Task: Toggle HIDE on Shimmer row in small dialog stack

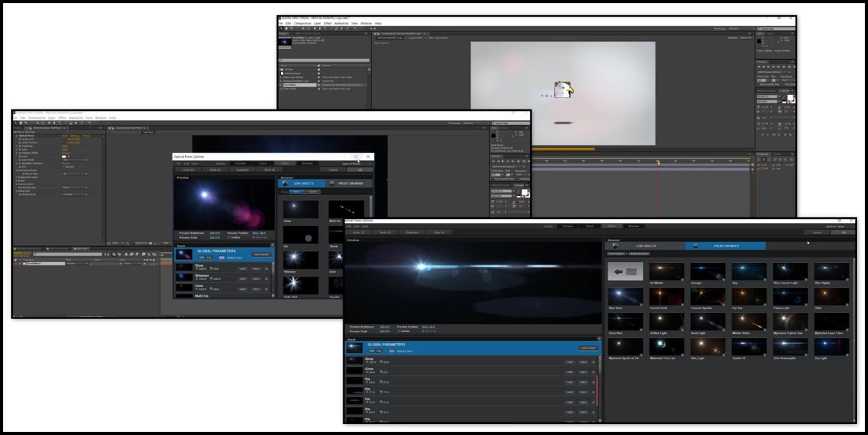Action: (x=242, y=279)
